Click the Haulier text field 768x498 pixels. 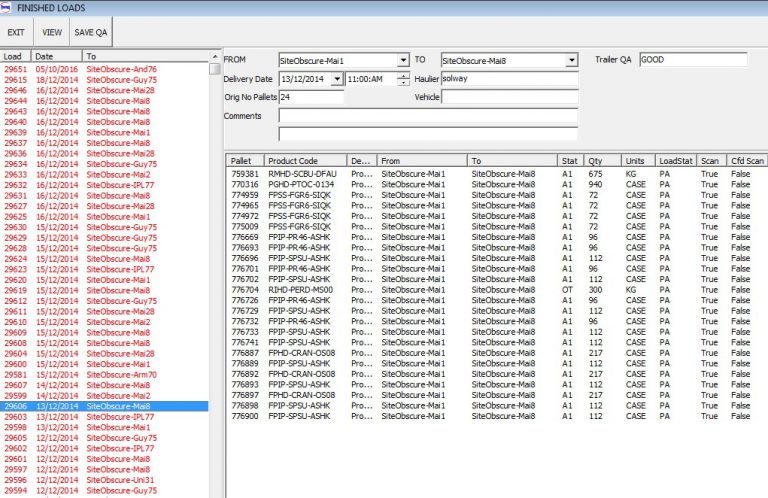point(509,79)
